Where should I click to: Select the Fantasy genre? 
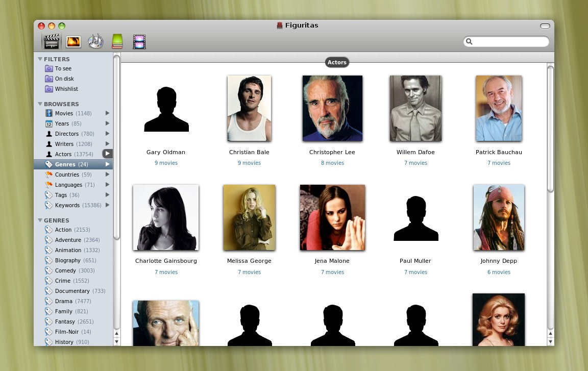(x=69, y=321)
